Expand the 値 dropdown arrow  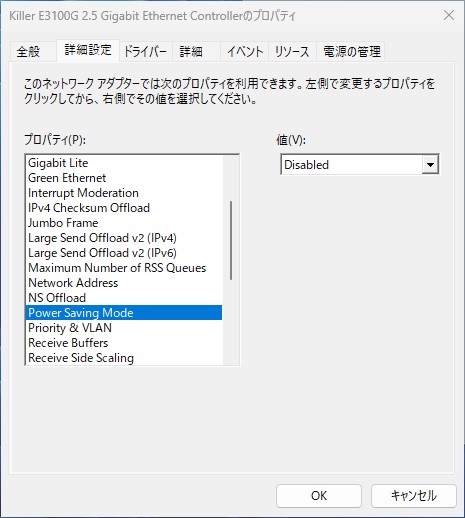click(x=430, y=165)
